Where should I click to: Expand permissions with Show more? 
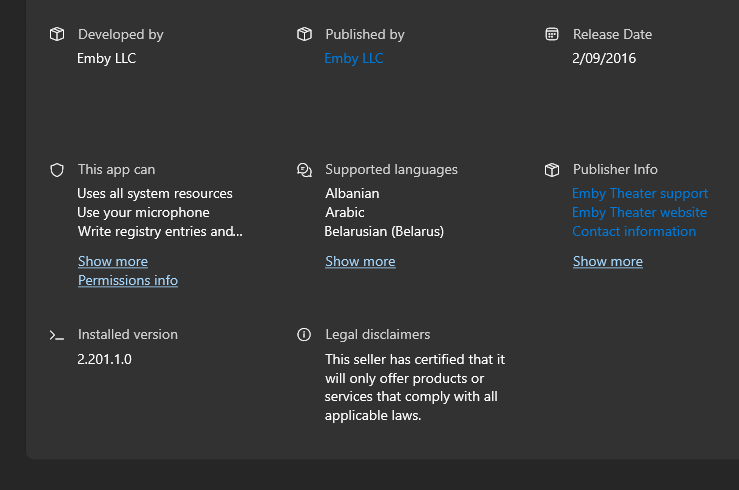click(113, 261)
